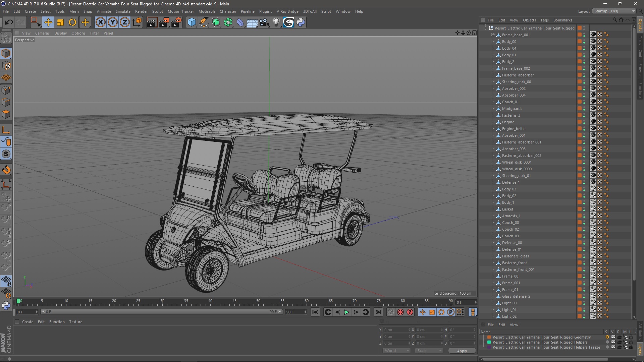Open the spline Pen tool

pos(204,22)
